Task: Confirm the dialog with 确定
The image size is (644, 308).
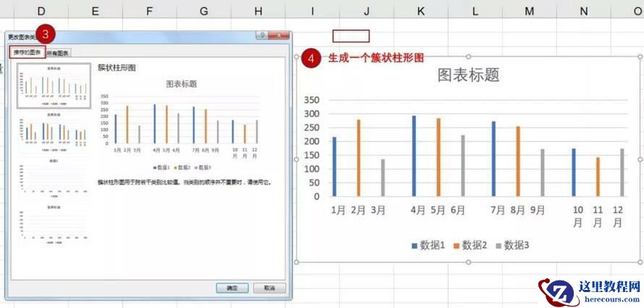Action: 232,288
